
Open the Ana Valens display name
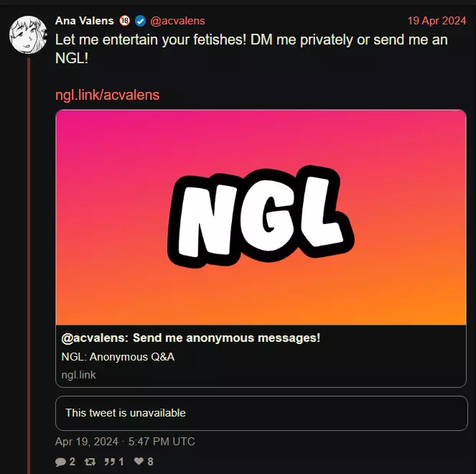pos(85,21)
